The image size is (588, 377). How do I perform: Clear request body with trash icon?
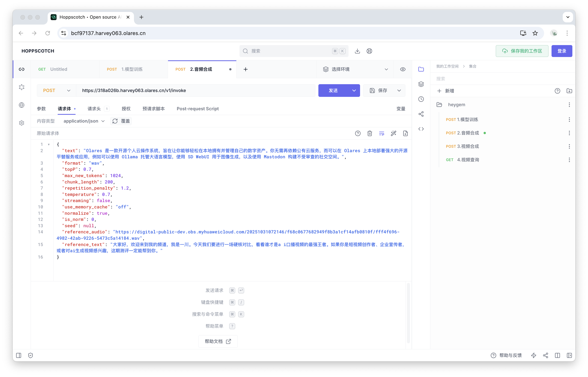click(370, 133)
